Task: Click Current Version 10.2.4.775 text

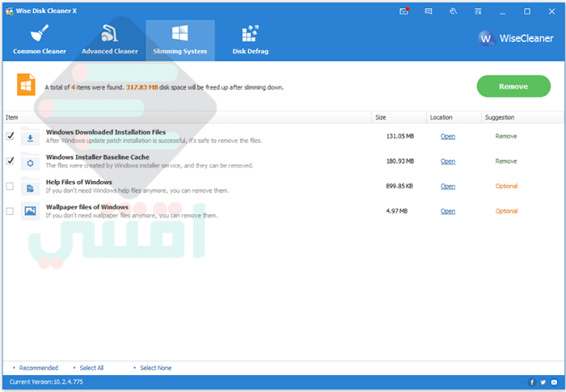Action: click(x=46, y=381)
